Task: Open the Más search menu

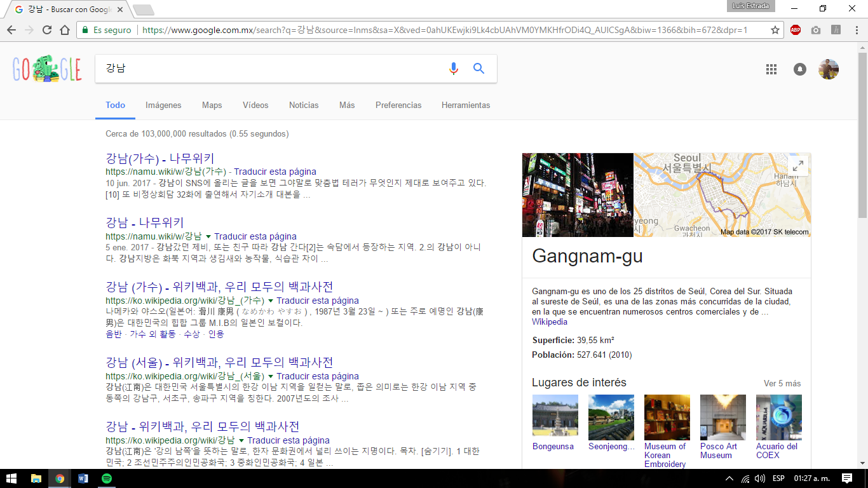Action: coord(347,105)
